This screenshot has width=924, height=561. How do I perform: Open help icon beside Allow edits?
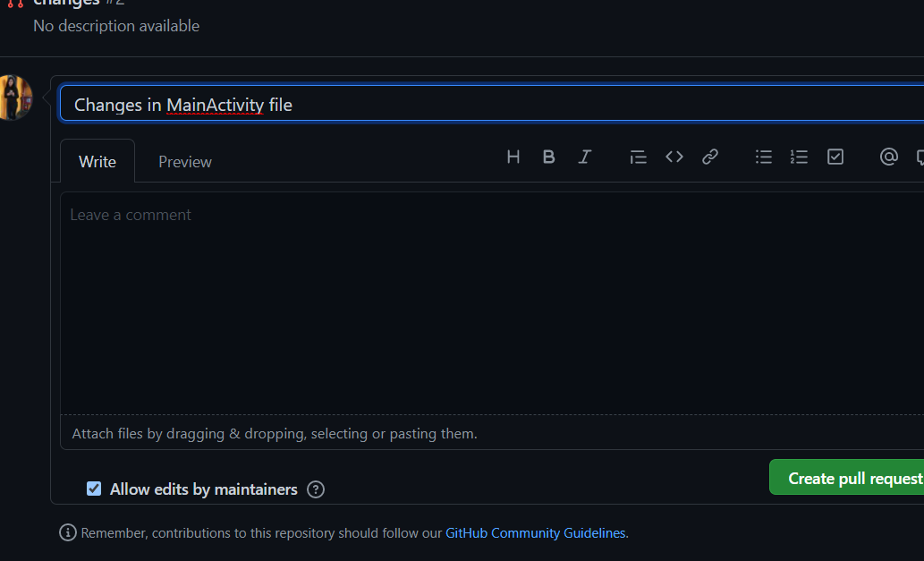(316, 489)
